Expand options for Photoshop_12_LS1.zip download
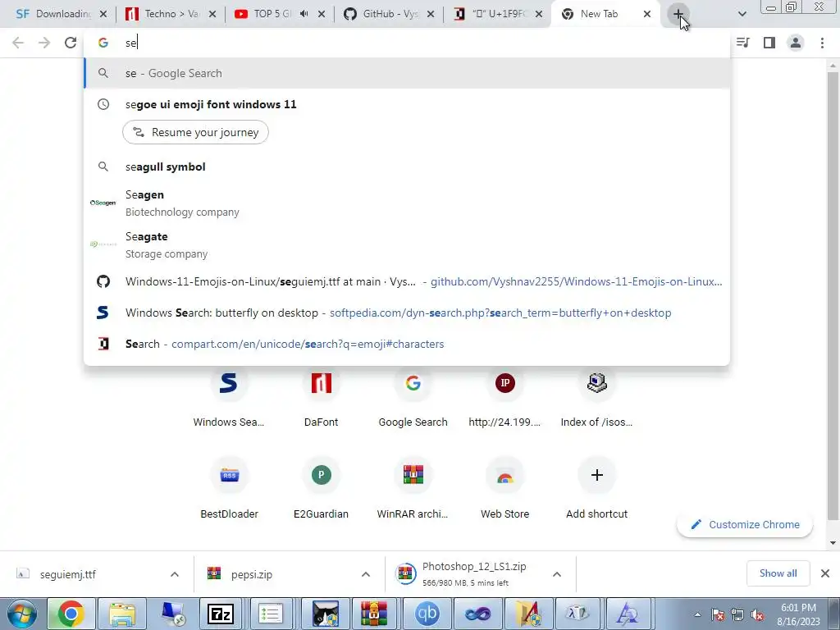 point(557,574)
